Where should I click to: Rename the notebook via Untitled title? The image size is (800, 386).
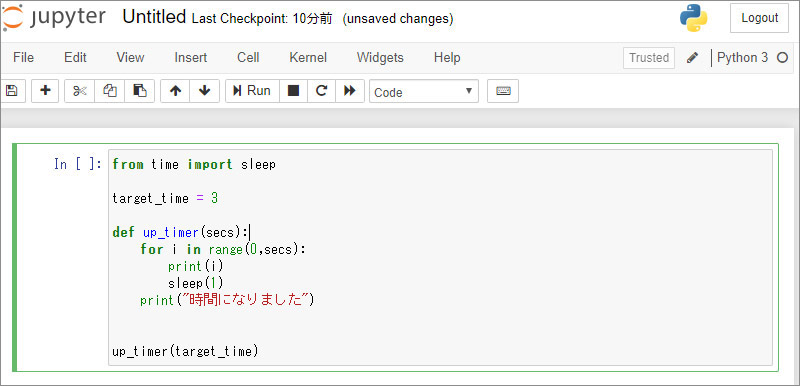coord(154,17)
